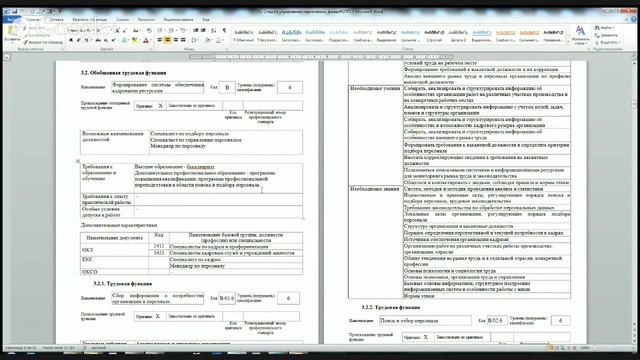Justify the paragraph text

[183, 40]
